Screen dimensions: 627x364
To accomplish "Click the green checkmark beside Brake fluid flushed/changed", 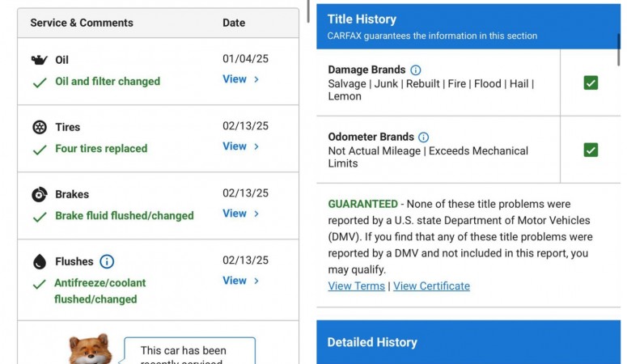I will point(39,217).
